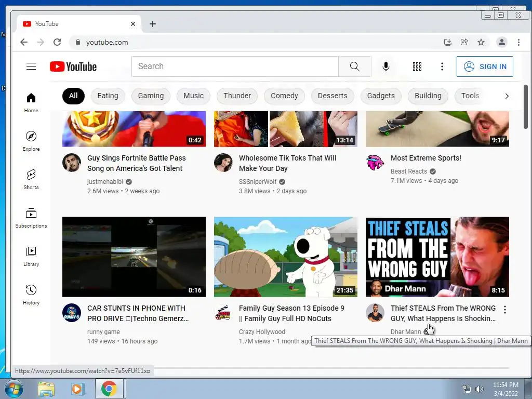This screenshot has height=399, width=532.
Task: Select the Desserts category chip
Action: point(332,96)
